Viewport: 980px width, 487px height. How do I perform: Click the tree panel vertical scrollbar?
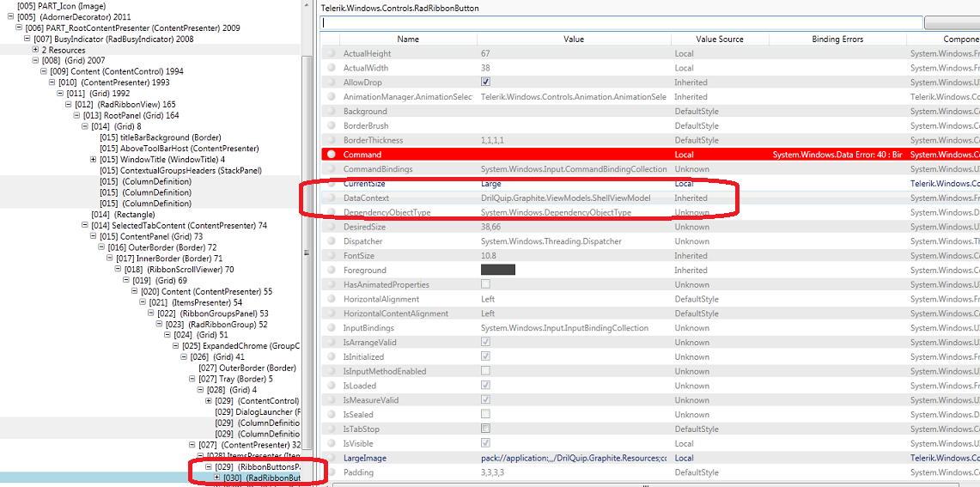click(x=307, y=252)
